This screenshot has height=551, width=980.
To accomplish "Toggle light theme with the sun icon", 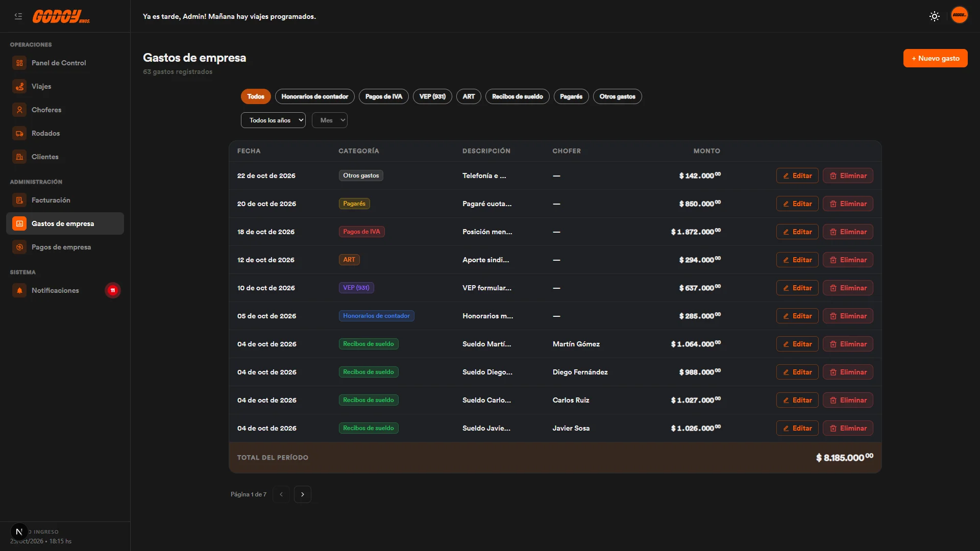I will (x=935, y=16).
